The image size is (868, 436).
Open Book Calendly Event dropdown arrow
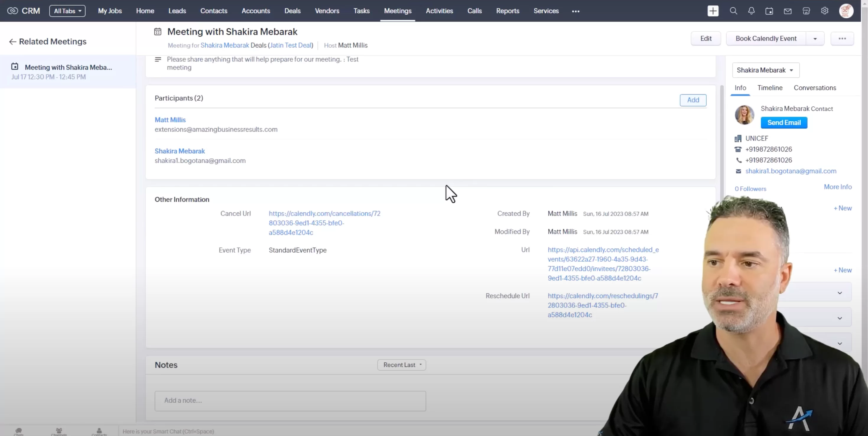tap(815, 39)
